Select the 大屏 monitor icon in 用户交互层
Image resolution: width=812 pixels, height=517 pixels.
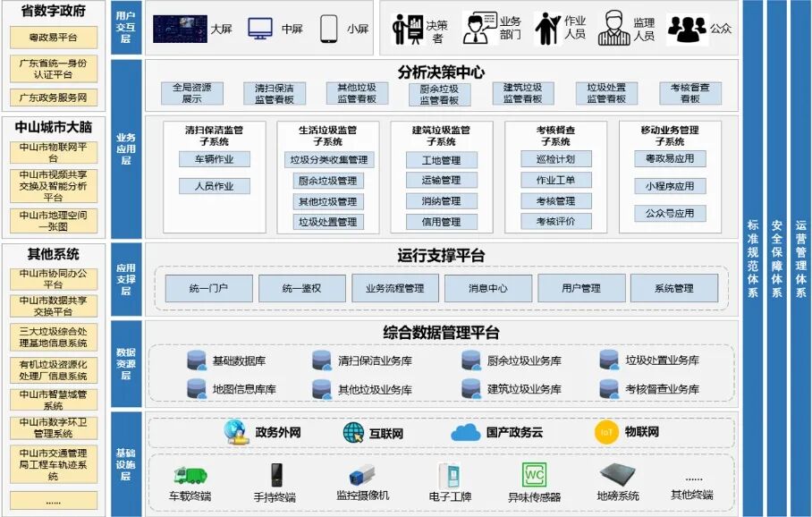tap(179, 27)
